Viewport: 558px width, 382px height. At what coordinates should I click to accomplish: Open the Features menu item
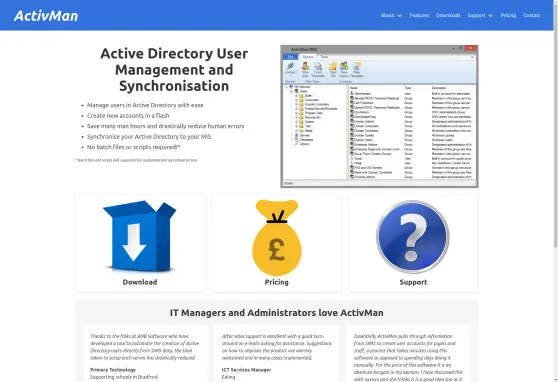coord(419,15)
